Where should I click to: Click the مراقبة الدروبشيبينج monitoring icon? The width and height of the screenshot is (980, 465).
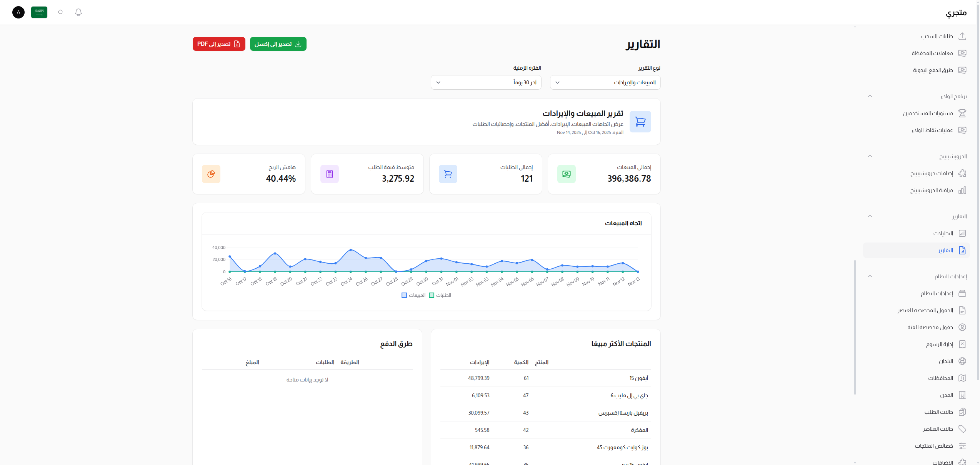coord(963,190)
